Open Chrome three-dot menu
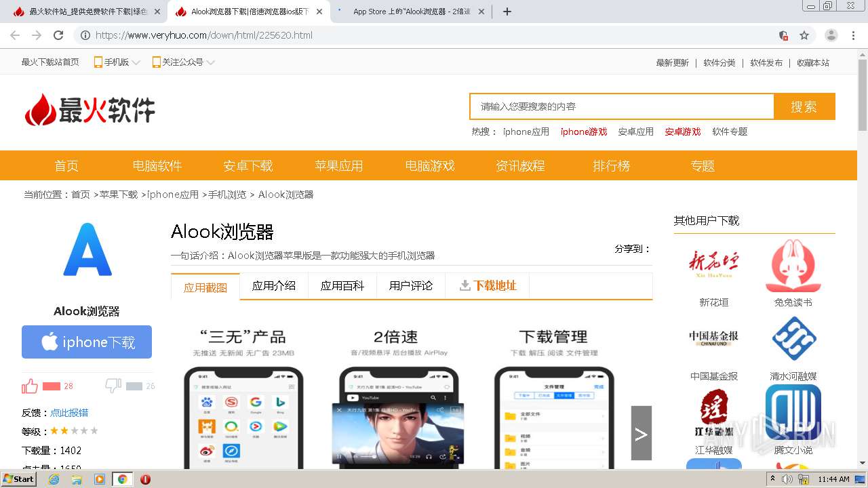868x488 pixels. coord(853,35)
